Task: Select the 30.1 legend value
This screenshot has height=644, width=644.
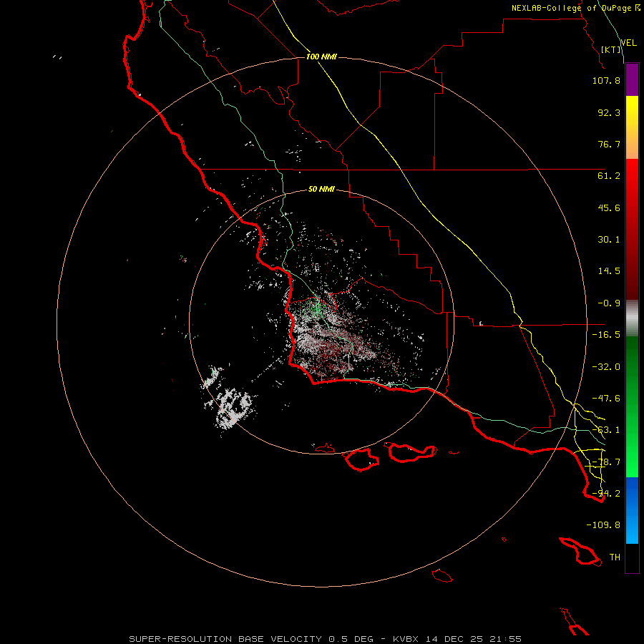Action: tap(609, 240)
